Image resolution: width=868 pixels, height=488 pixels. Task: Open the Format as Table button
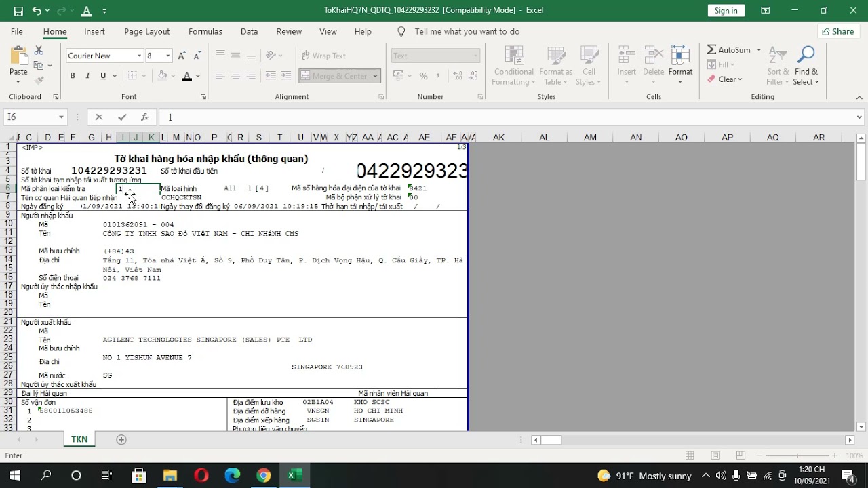point(555,66)
